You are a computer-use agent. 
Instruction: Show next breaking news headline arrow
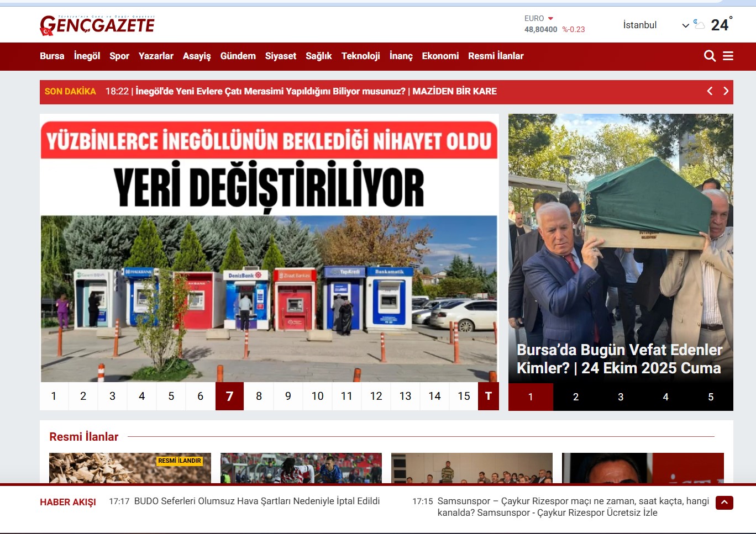click(726, 91)
